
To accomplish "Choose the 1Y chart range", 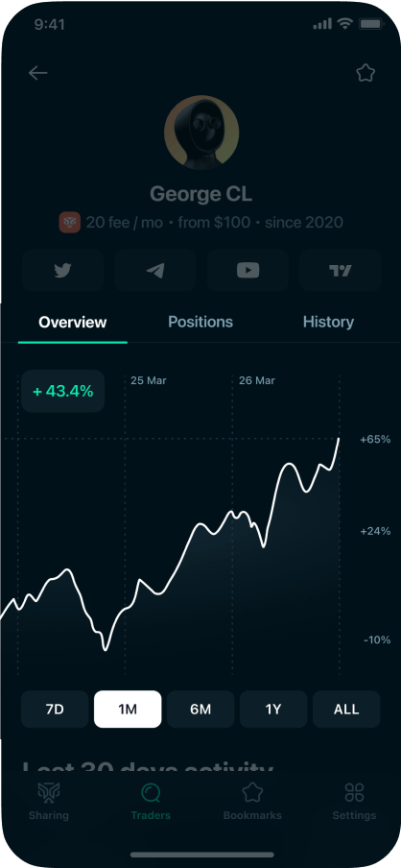I will click(x=273, y=710).
